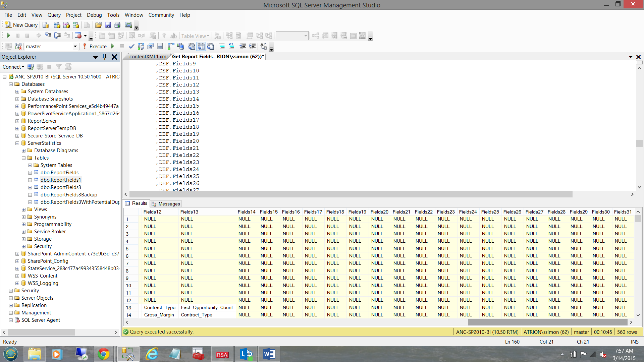Click the Activity Monitor toolbar icon
The width and height of the screenshot is (644, 362).
point(128,25)
